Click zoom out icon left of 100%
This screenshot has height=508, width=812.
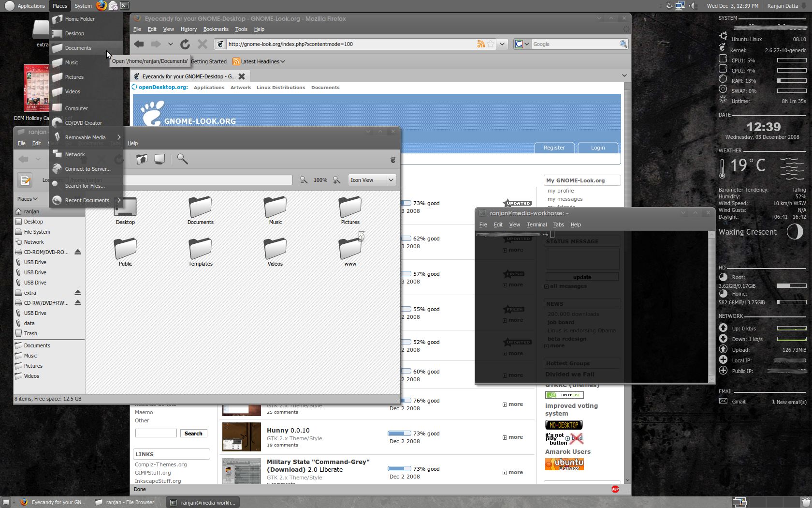pyautogui.click(x=304, y=180)
